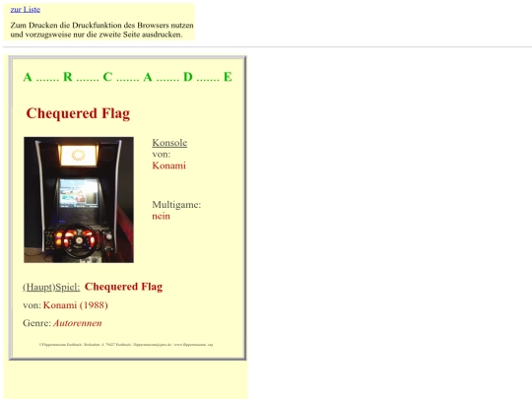Open the 'zur Liste' link
Image resolution: width=532 pixels, height=399 pixels.
[x=26, y=10]
